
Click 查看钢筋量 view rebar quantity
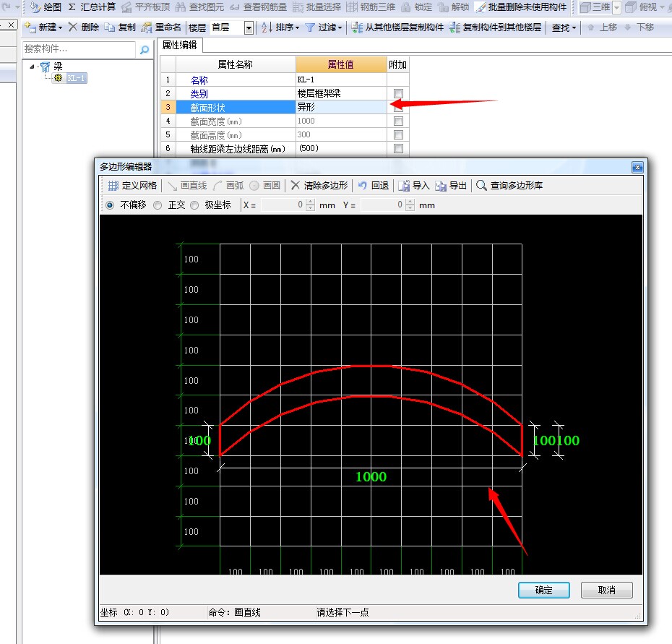[x=259, y=7]
